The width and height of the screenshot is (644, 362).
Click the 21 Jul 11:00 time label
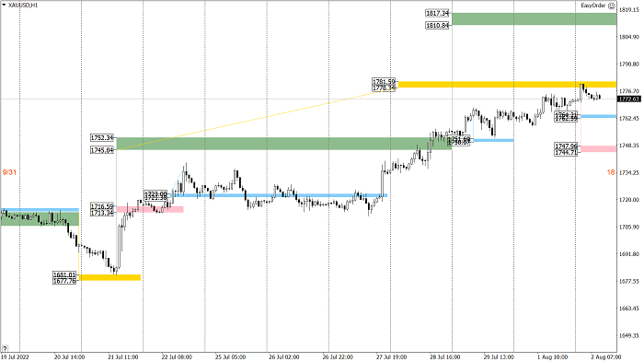[123, 357]
